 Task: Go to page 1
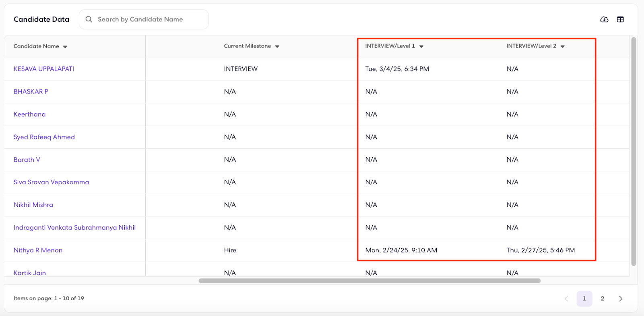(584, 299)
